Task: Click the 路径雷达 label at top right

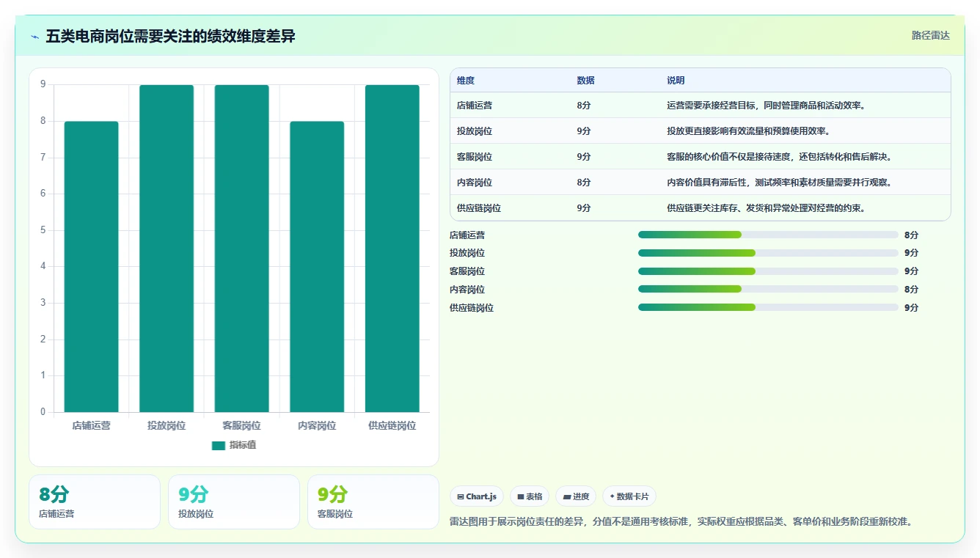Action: [x=930, y=35]
